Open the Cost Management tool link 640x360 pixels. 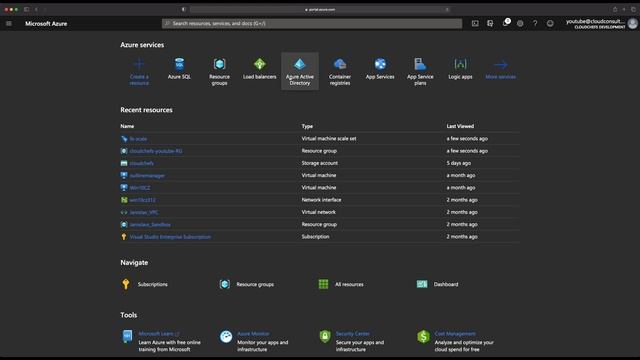[x=455, y=334]
